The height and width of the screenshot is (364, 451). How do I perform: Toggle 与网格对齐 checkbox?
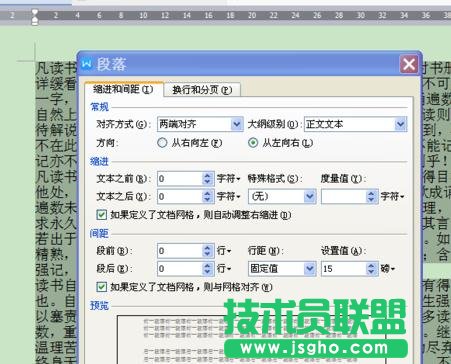pyautogui.click(x=101, y=287)
